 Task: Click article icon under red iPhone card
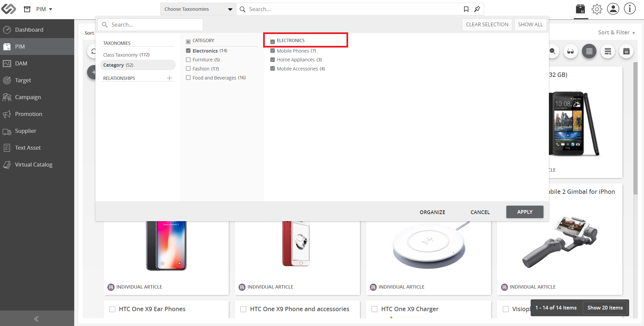tap(242, 287)
